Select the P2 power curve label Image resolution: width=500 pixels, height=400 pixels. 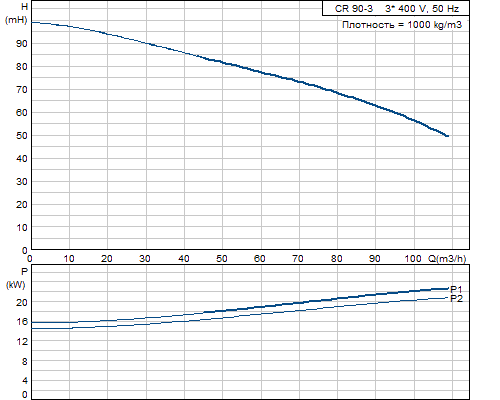tap(456, 299)
